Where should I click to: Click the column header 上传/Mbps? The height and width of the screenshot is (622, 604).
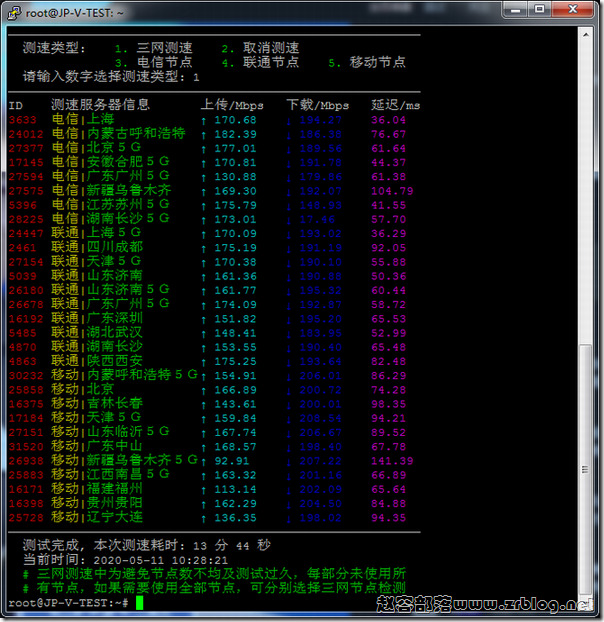point(232,105)
